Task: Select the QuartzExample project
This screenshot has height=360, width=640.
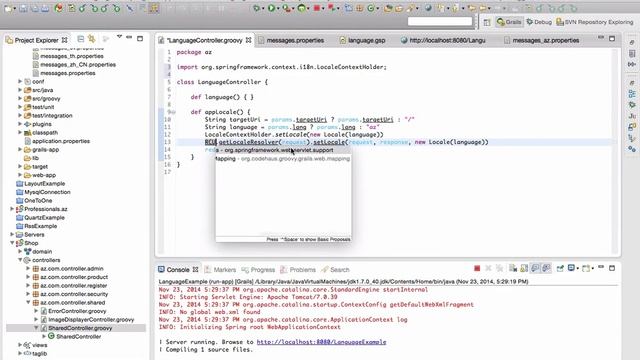Action: pyautogui.click(x=44, y=218)
